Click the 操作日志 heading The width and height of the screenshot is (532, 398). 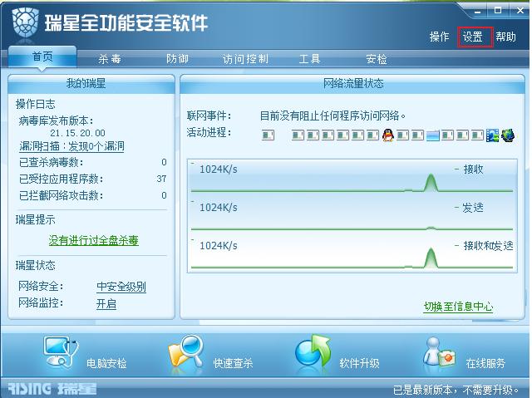[x=35, y=104]
